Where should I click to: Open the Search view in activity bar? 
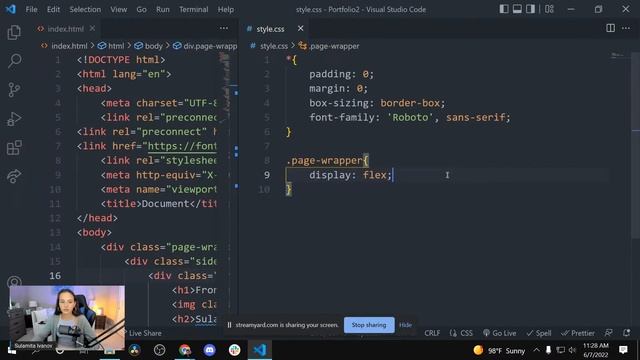pos(14,60)
